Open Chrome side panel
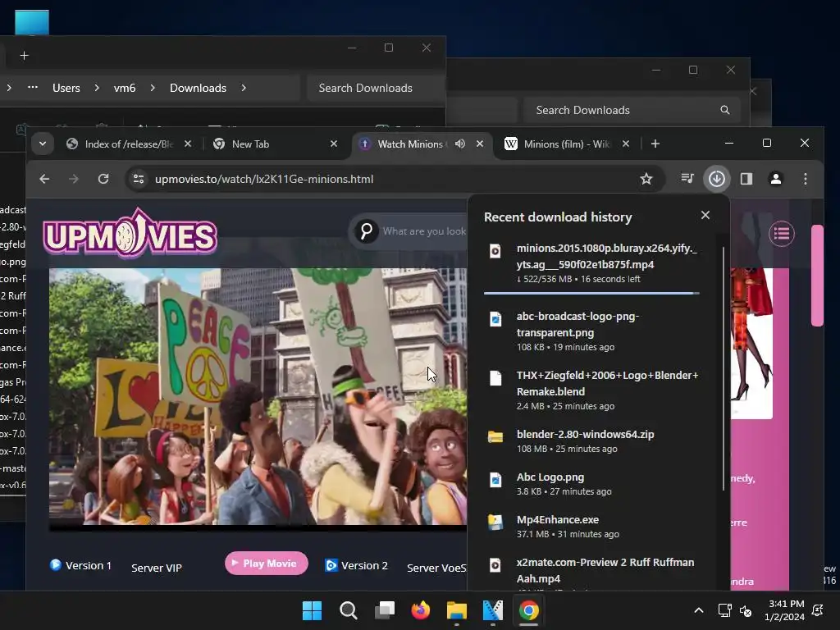The height and width of the screenshot is (630, 840). tap(746, 178)
